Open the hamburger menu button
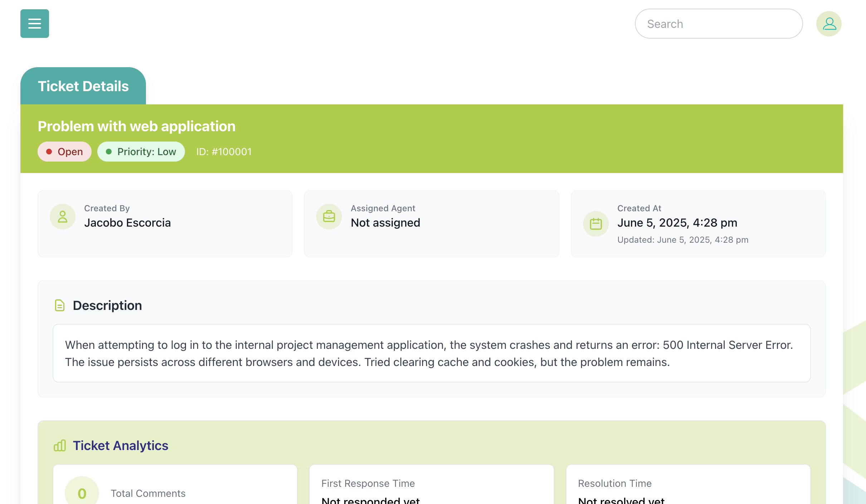The height and width of the screenshot is (504, 866). point(35,24)
